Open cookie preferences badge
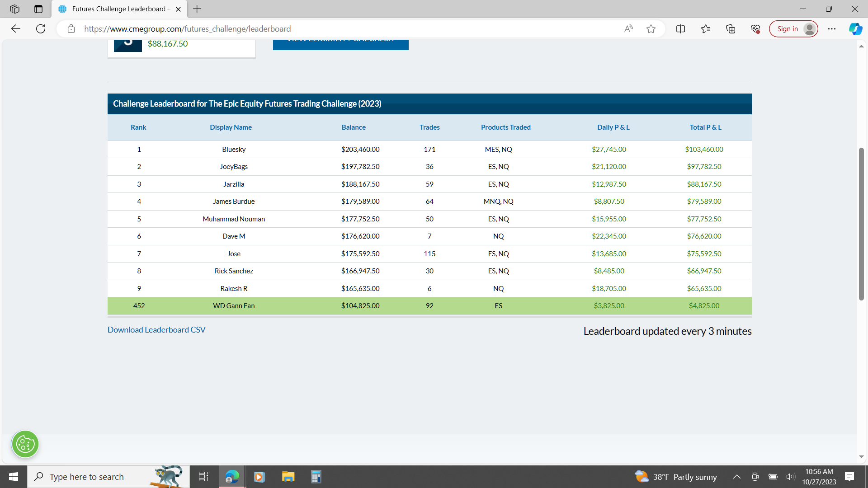This screenshot has height=488, width=868. (x=25, y=444)
